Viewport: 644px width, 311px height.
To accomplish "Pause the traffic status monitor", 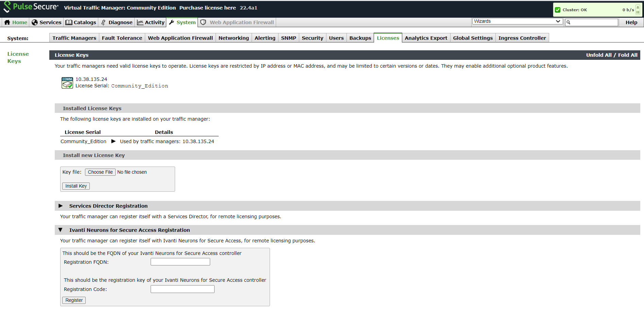I will 638,12.
